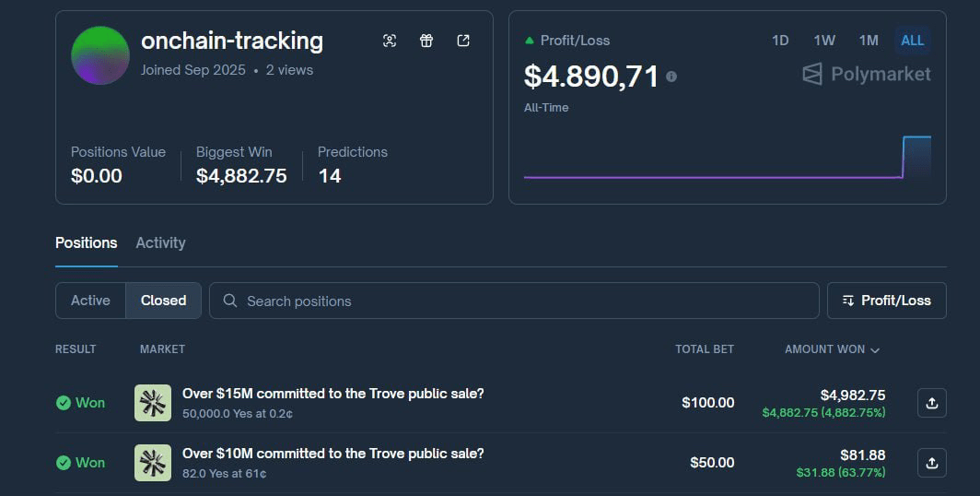The image size is (980, 496).
Task: Click the $15M Trove market thumbnail
Action: tap(153, 403)
